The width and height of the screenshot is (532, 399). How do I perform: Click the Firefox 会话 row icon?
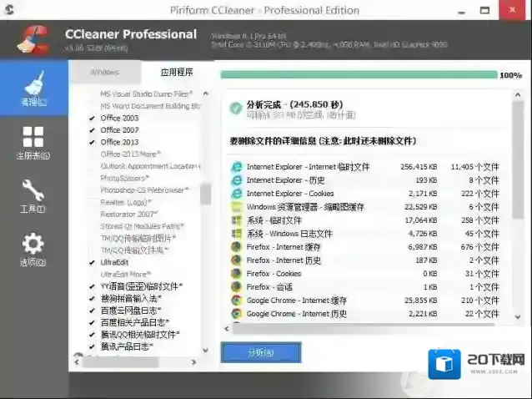click(237, 287)
